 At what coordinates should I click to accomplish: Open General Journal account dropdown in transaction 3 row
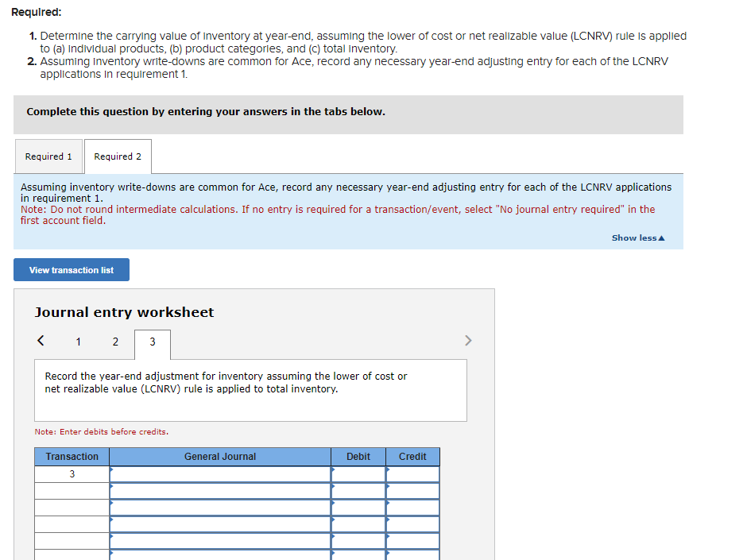(x=220, y=474)
